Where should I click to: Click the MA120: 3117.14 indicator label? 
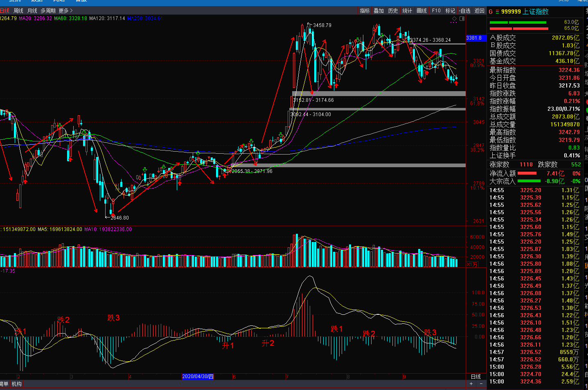107,18
